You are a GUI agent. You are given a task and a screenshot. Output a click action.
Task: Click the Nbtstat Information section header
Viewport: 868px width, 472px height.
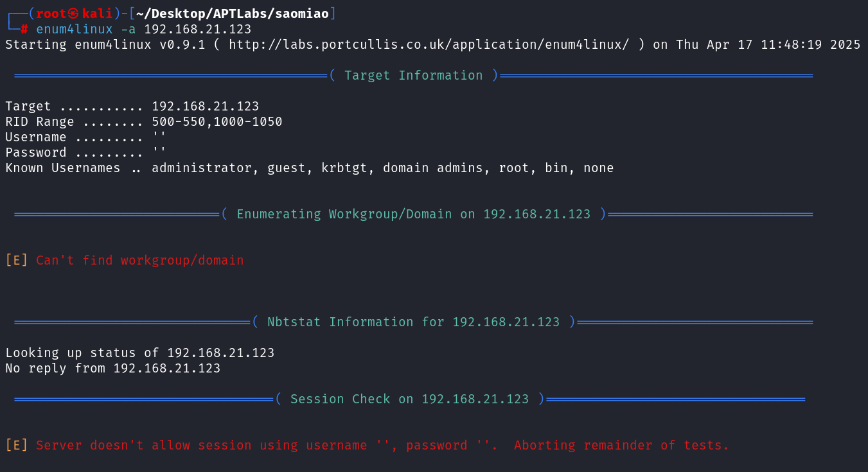click(413, 322)
